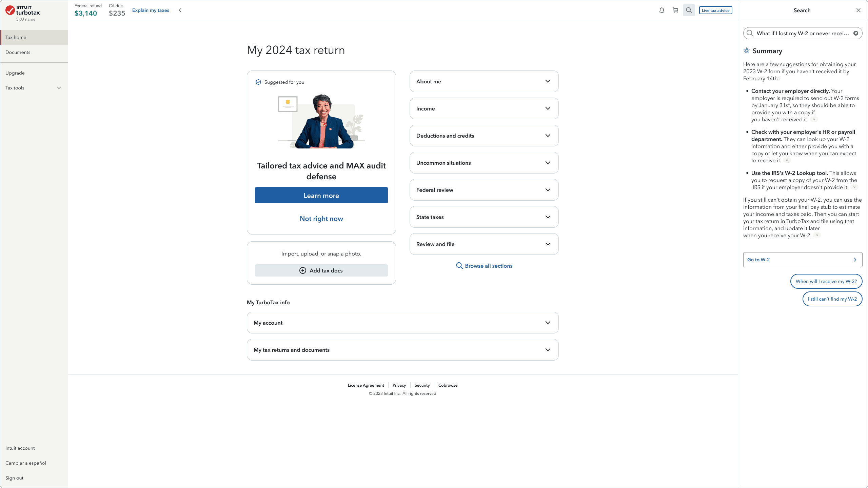
Task: Expand citation after IRS W-2 Lookup bullet
Action: tap(854, 187)
